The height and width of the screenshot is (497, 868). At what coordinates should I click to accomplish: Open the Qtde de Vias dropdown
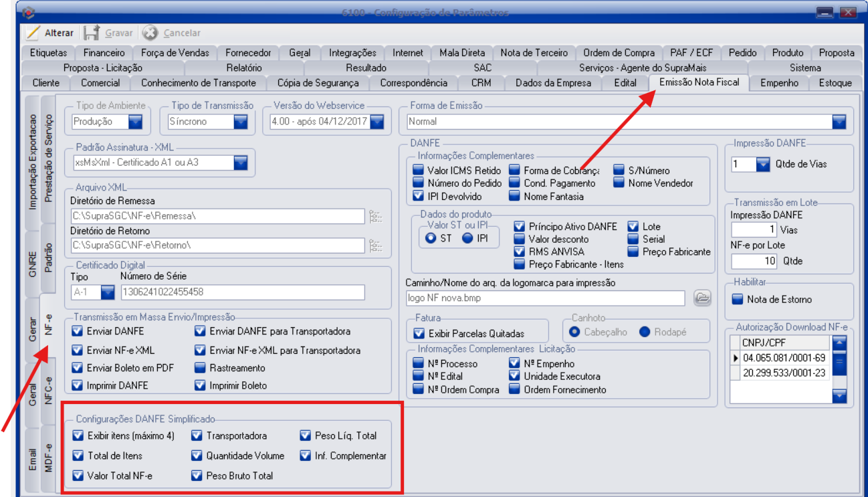tap(763, 164)
